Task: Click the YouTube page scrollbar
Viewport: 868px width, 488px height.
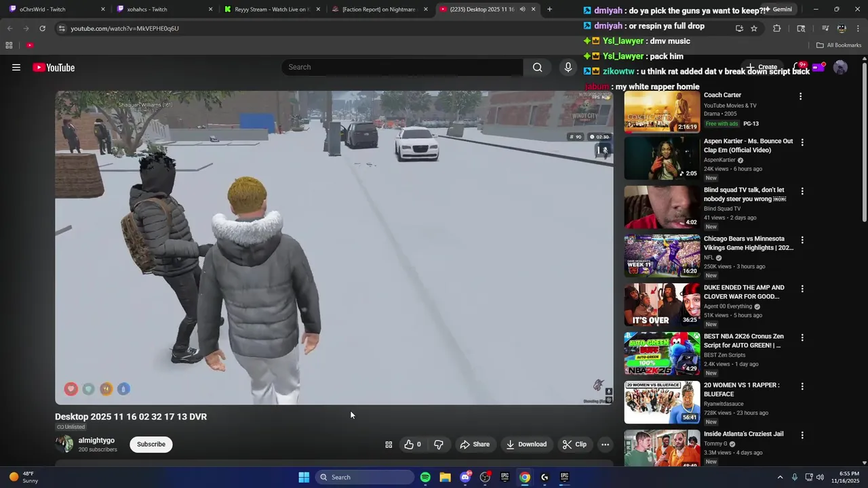Action: click(864, 141)
